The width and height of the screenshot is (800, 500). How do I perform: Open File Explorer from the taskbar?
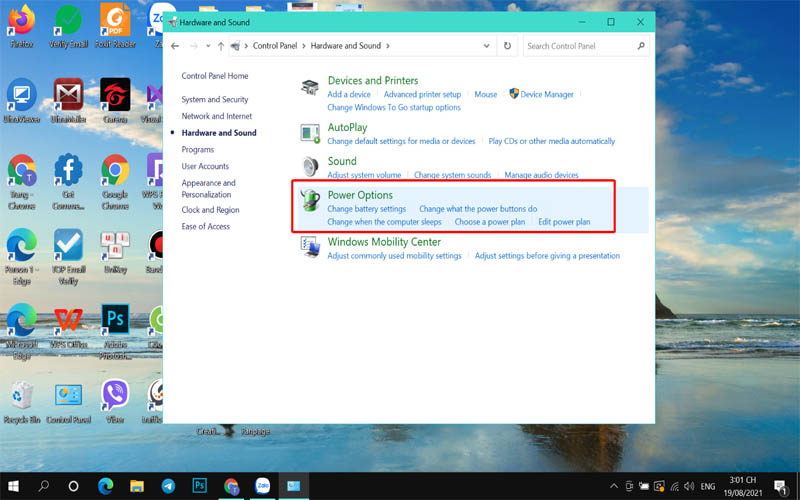click(x=137, y=486)
